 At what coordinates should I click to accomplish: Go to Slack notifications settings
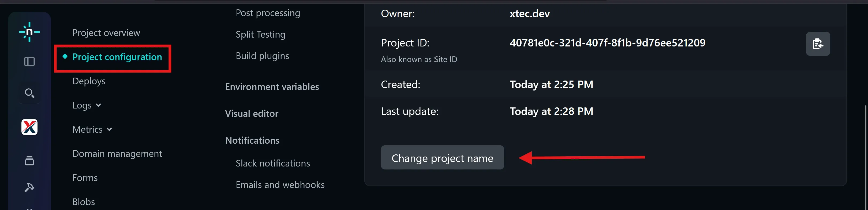(272, 164)
